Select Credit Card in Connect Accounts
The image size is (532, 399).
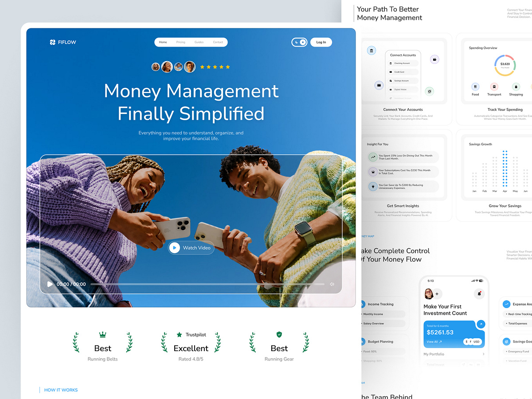coord(403,72)
